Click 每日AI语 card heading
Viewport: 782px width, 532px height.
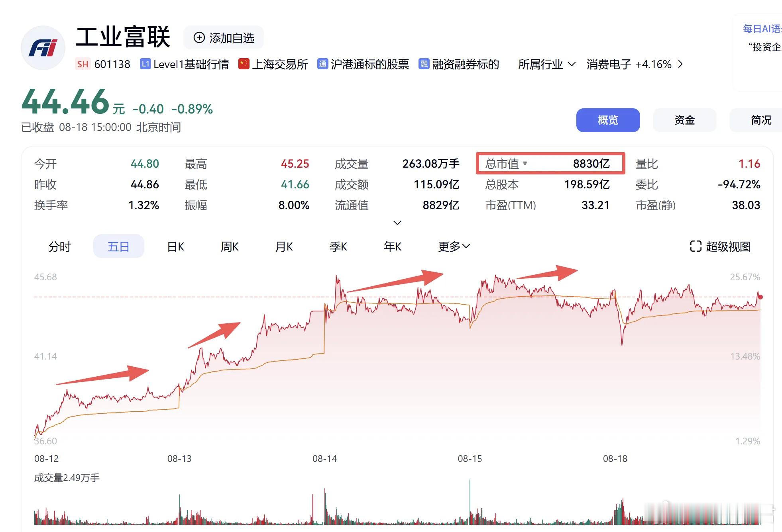762,29
